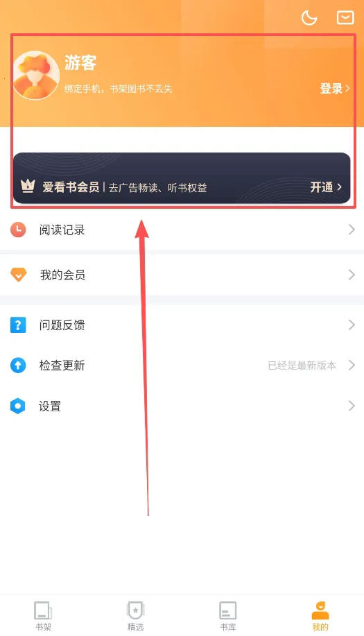Image resolution: width=364 pixels, height=636 pixels.
Task: Switch to the 精选 tab
Action: 135,616
